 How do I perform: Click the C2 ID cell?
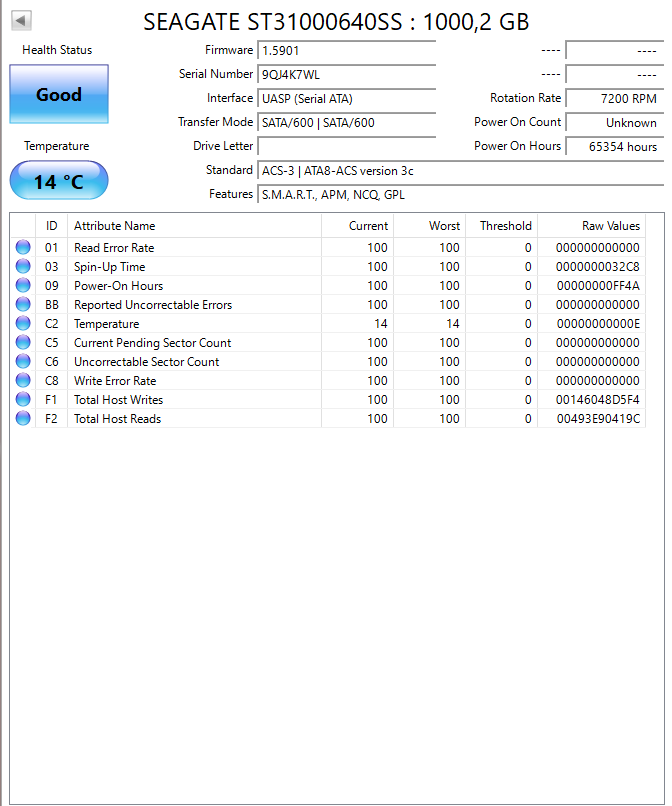click(51, 324)
